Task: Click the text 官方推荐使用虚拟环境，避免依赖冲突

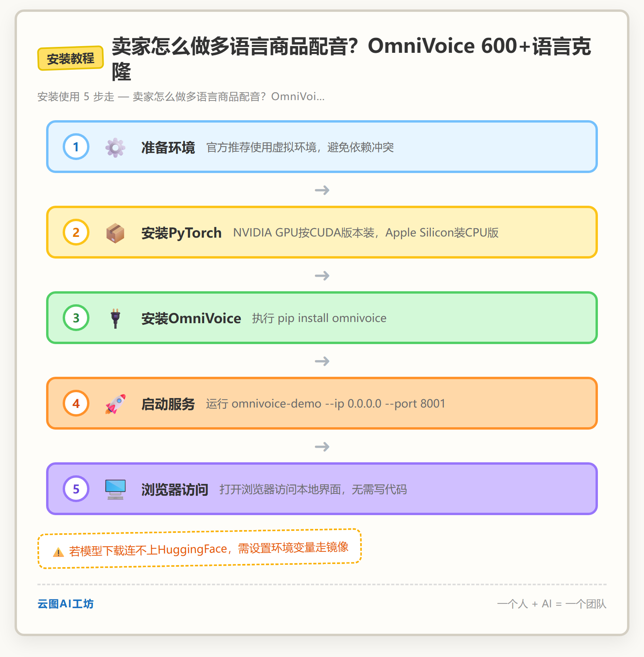Action: click(x=300, y=147)
